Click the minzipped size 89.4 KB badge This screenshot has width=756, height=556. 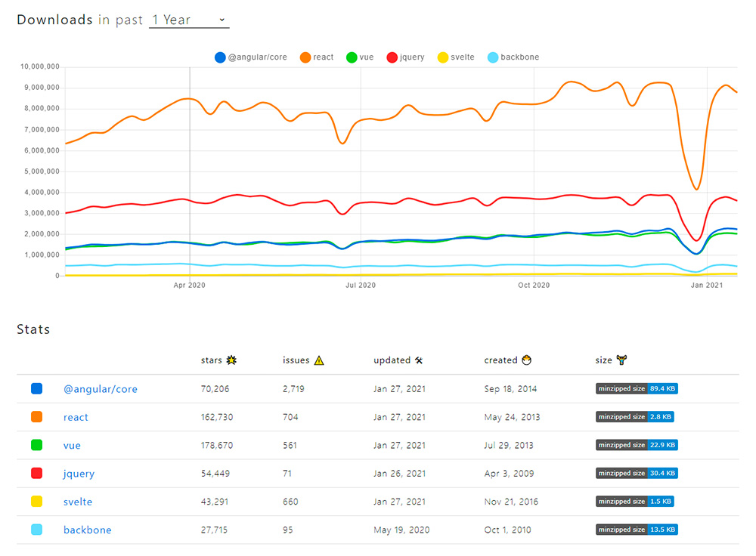[637, 388]
